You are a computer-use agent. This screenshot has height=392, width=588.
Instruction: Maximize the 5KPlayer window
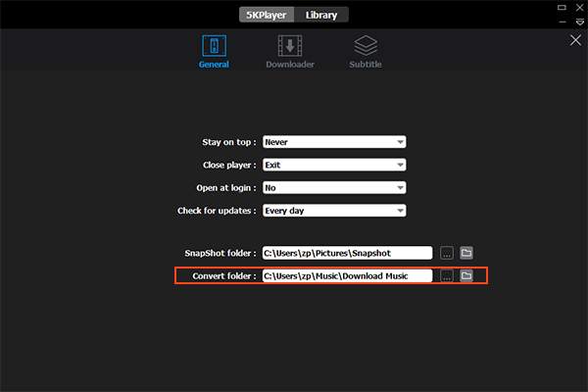click(562, 8)
